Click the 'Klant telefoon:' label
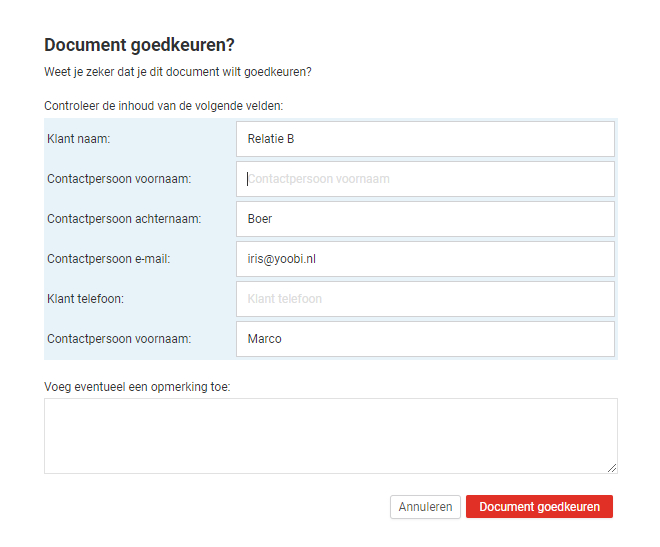 point(85,299)
